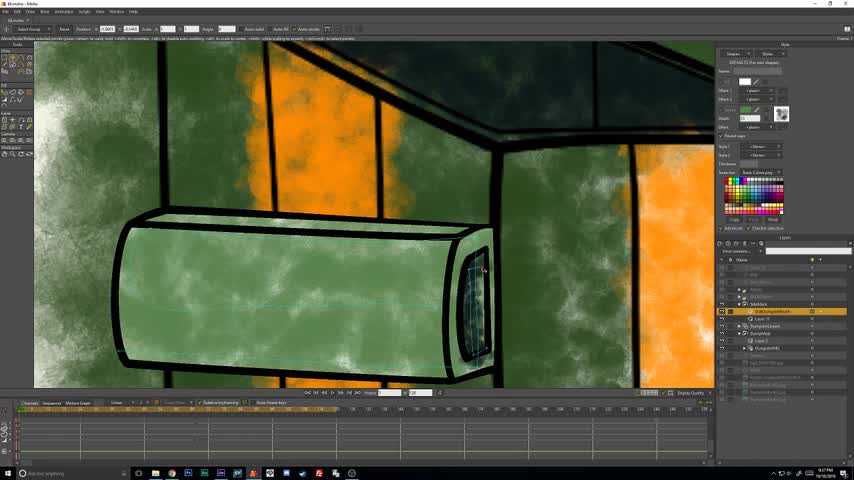Choose the Orbit Workspace tool
This screenshot has height=480, width=854.
tap(29, 154)
